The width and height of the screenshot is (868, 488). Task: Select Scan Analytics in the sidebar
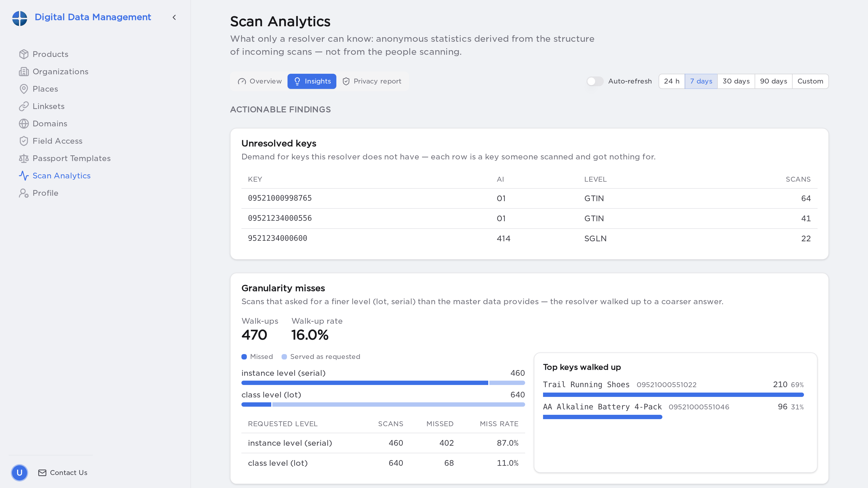61,175
